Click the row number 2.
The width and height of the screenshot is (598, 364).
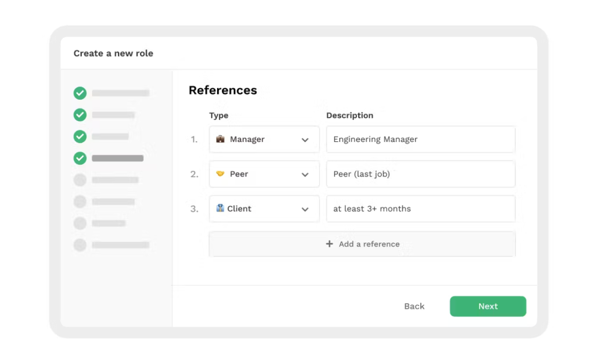(x=194, y=174)
